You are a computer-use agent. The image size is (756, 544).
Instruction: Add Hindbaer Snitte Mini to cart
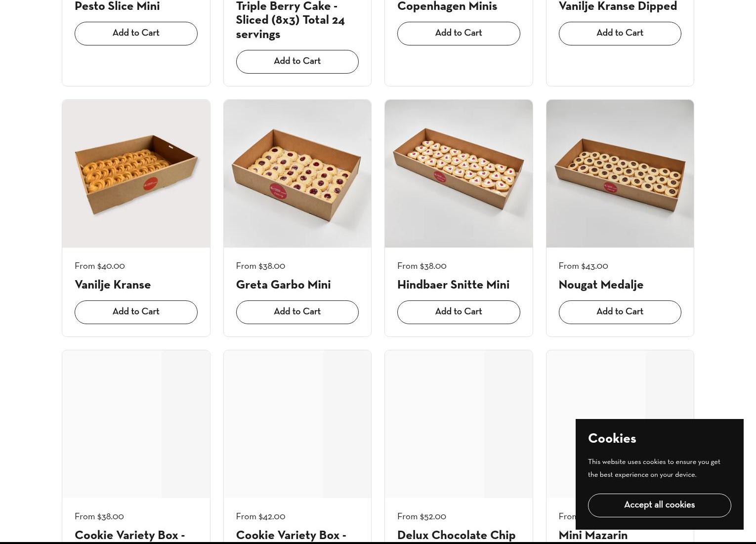[459, 312]
